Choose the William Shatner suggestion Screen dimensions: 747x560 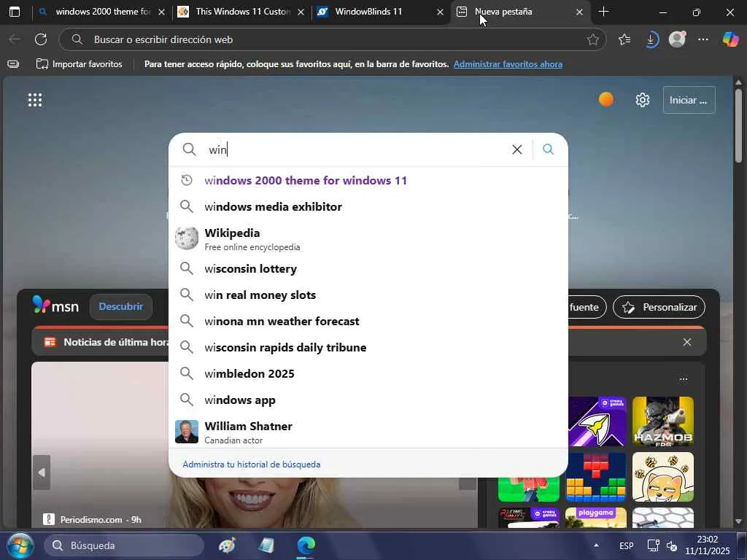coord(368,432)
